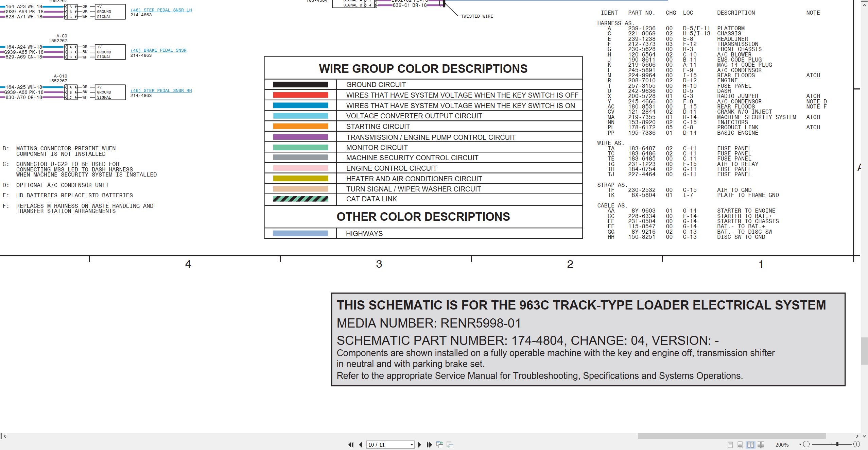This screenshot has height=450, width=868.
Task: Click the CAT DATA LINK legend label
Action: (x=371, y=199)
